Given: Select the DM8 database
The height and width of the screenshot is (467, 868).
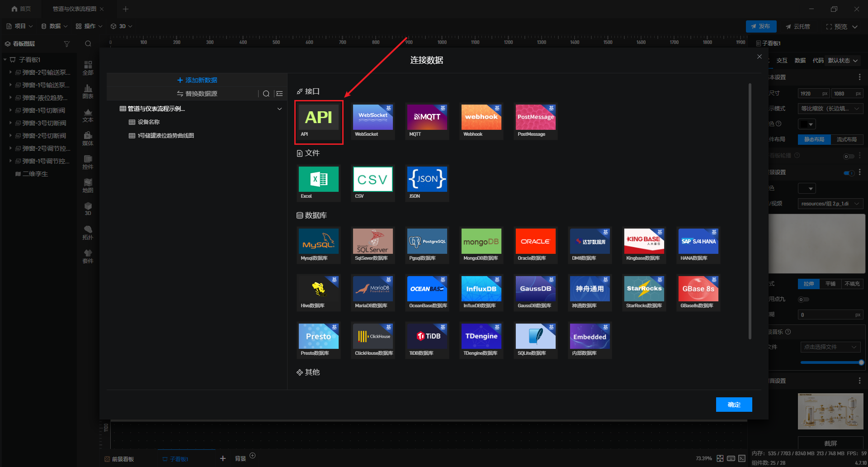Looking at the screenshot, I should [590, 245].
